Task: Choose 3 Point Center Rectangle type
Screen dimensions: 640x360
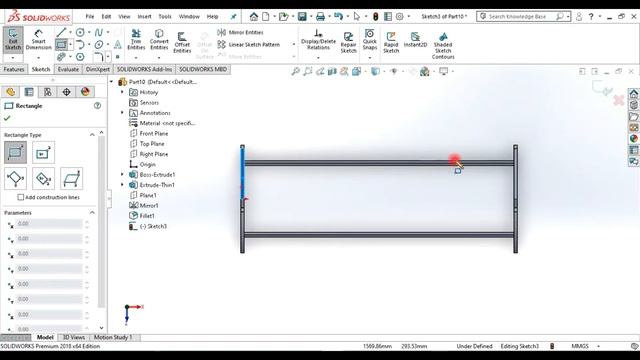Action: [43, 178]
